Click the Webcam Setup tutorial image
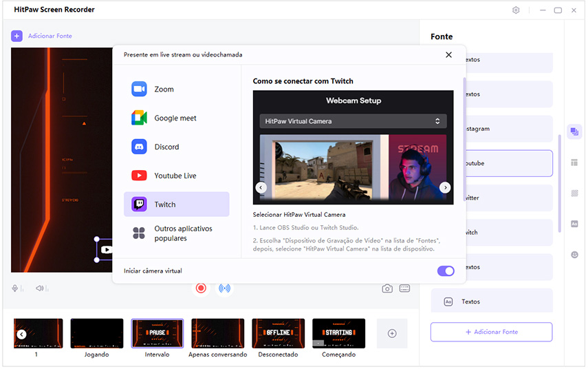588x369 pixels. [x=353, y=147]
